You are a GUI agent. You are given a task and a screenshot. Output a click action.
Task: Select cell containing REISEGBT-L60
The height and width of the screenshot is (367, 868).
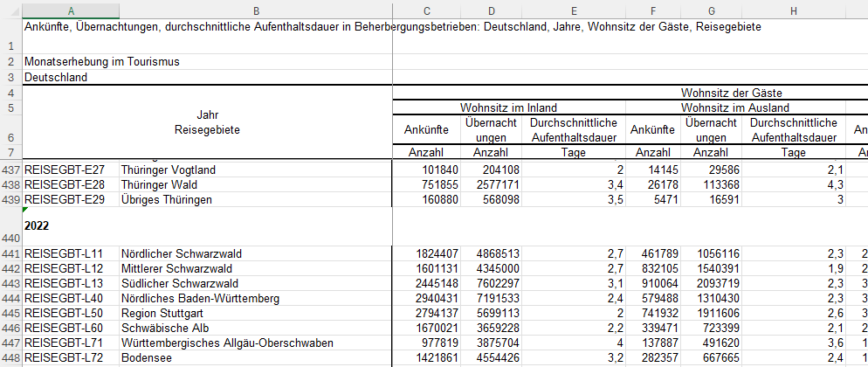[71, 329]
